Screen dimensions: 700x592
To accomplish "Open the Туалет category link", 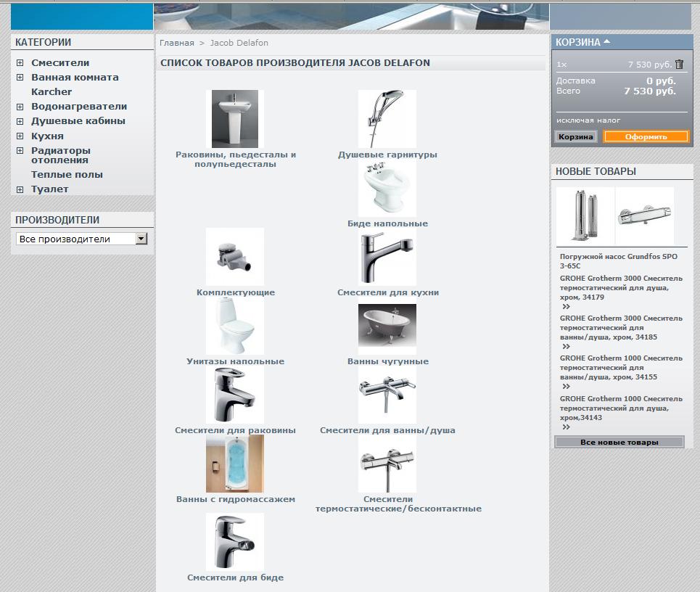I will click(49, 189).
